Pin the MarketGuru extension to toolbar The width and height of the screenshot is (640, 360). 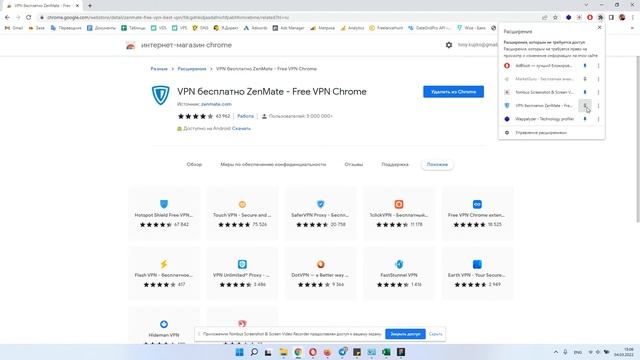[x=585, y=79]
